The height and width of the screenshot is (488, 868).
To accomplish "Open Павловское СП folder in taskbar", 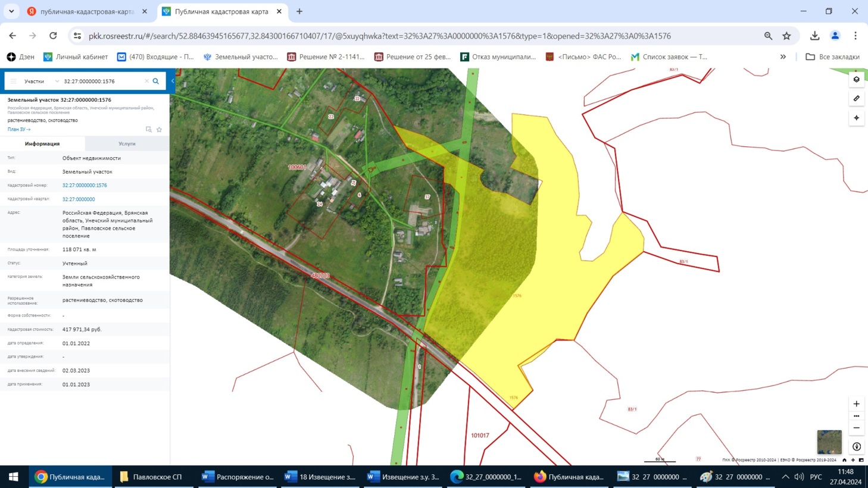I will [x=151, y=477].
